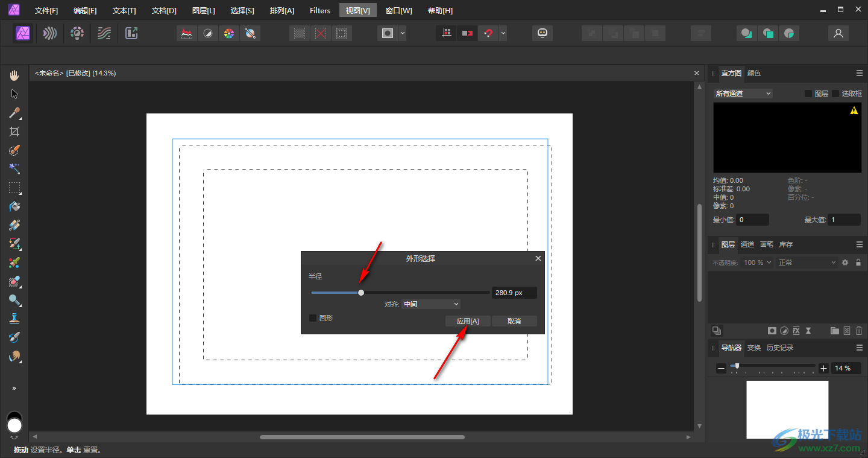Check the 选取框 option
This screenshot has height=458, width=868.
[x=835, y=94]
